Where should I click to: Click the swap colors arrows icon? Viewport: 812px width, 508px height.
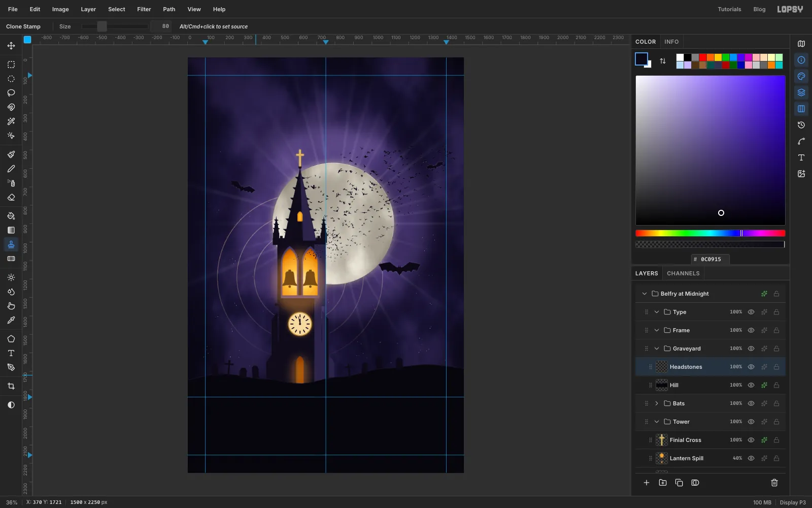663,61
